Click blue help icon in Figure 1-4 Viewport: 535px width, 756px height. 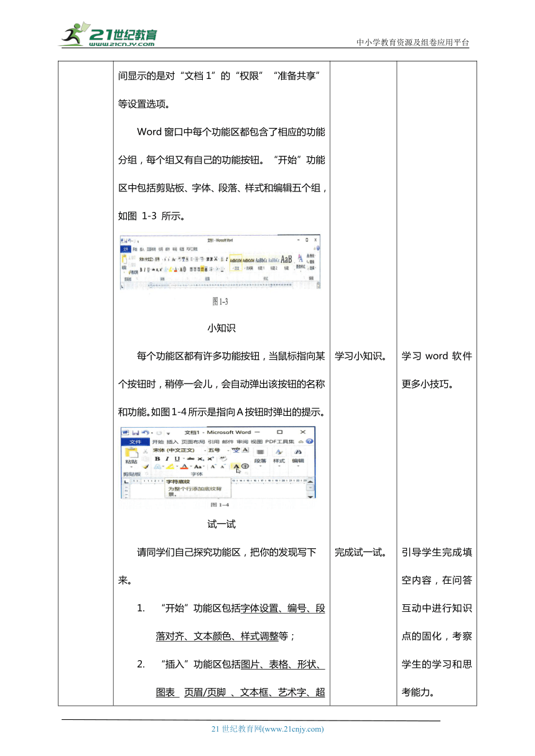pyautogui.click(x=309, y=441)
